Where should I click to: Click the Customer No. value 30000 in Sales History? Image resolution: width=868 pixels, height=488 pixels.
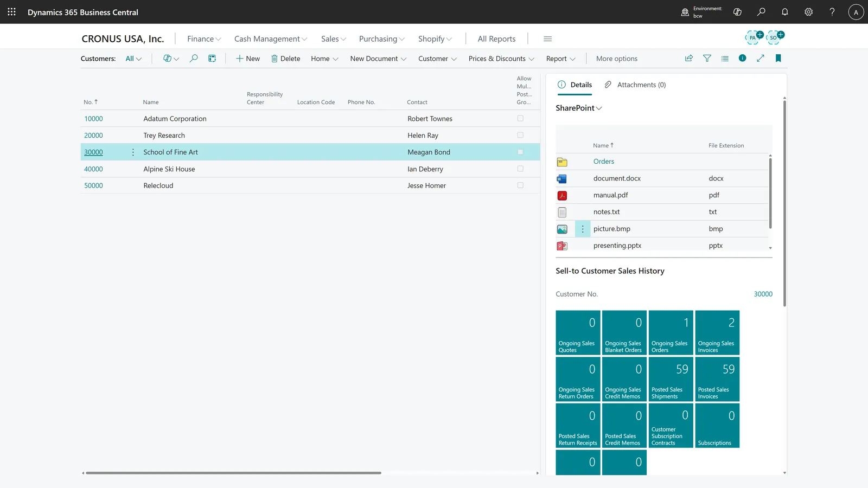coord(763,294)
